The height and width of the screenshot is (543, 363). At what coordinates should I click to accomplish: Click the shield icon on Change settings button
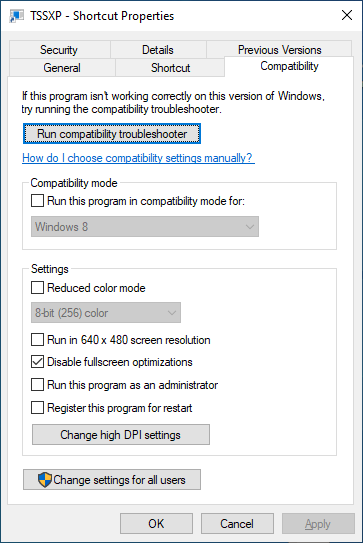pos(45,480)
